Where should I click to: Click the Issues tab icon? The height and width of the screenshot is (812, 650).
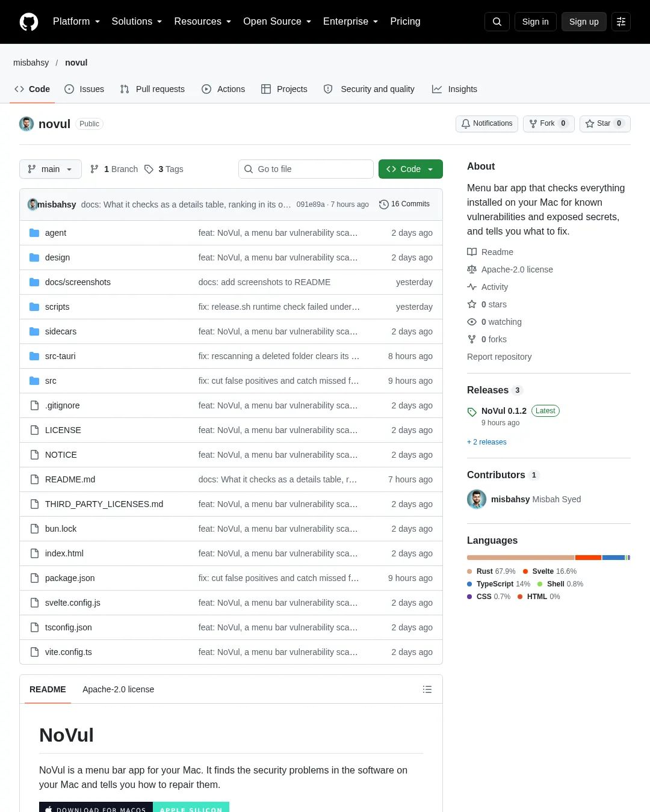(x=69, y=89)
